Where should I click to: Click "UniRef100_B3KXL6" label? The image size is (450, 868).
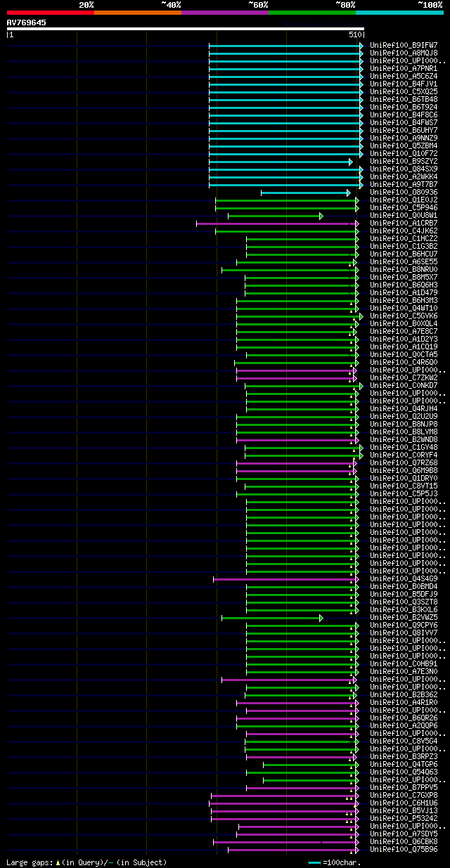pyautogui.click(x=404, y=610)
